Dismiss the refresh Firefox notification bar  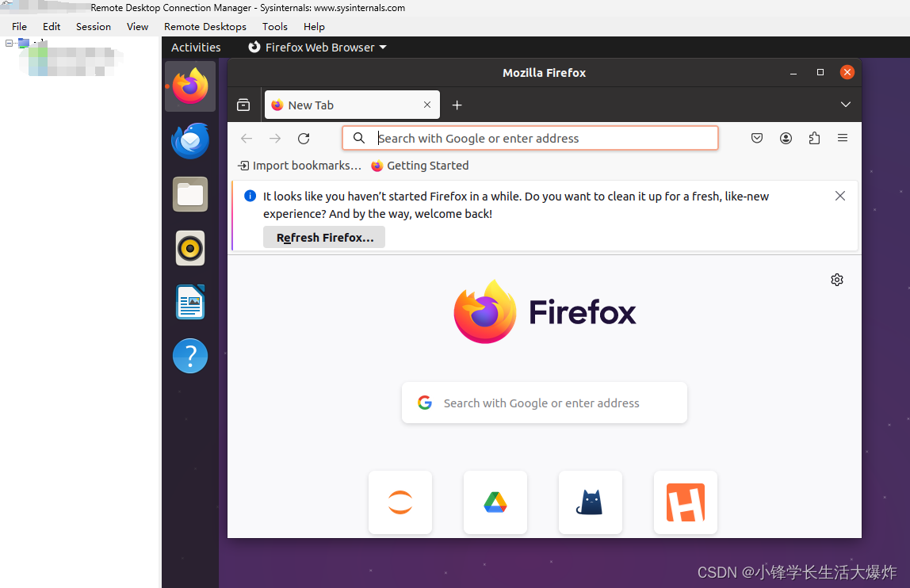(839, 197)
